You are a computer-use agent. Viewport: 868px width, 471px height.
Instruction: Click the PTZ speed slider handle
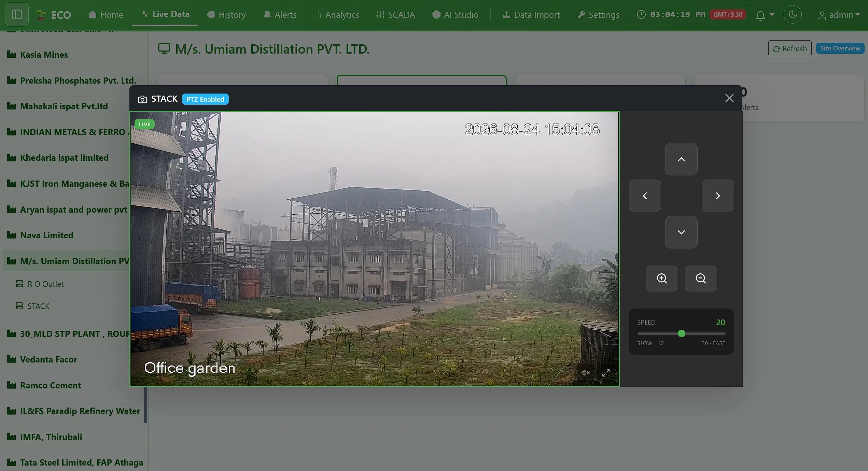point(682,333)
